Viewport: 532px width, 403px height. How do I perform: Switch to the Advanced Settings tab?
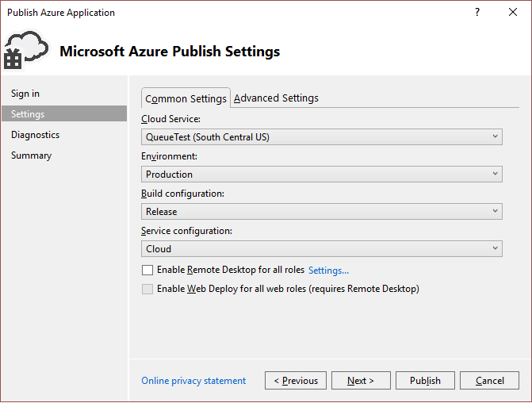click(x=276, y=98)
